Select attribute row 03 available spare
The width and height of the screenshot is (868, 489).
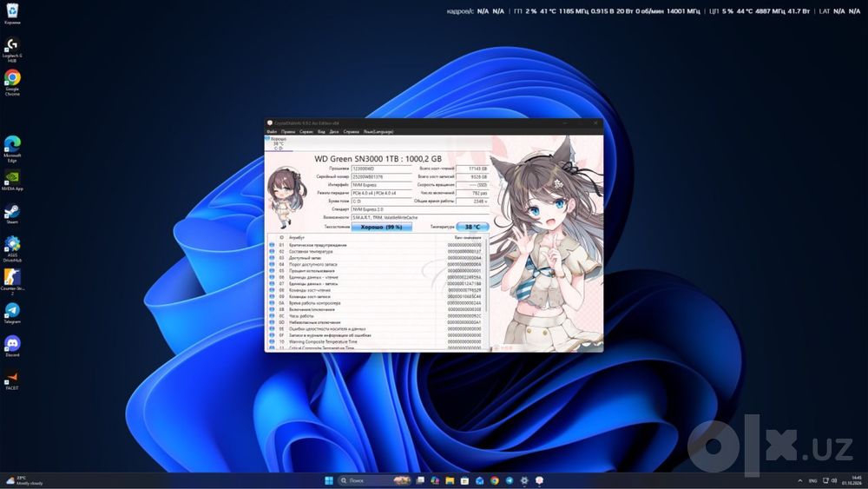pyautogui.click(x=375, y=258)
